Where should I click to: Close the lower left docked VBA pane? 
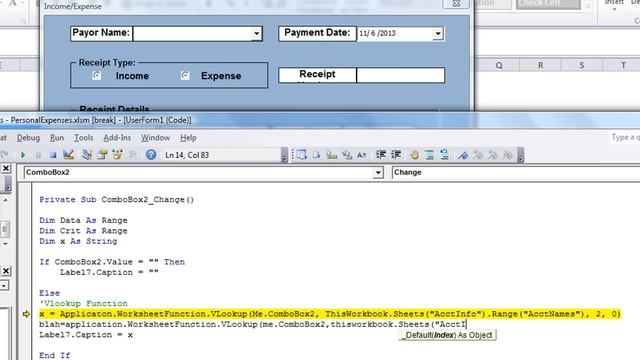point(6,271)
